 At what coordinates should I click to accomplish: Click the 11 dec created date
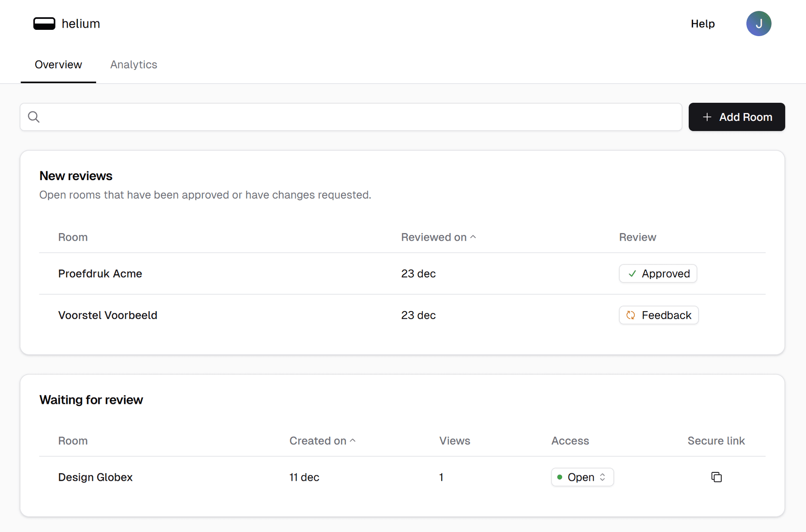pos(304,477)
